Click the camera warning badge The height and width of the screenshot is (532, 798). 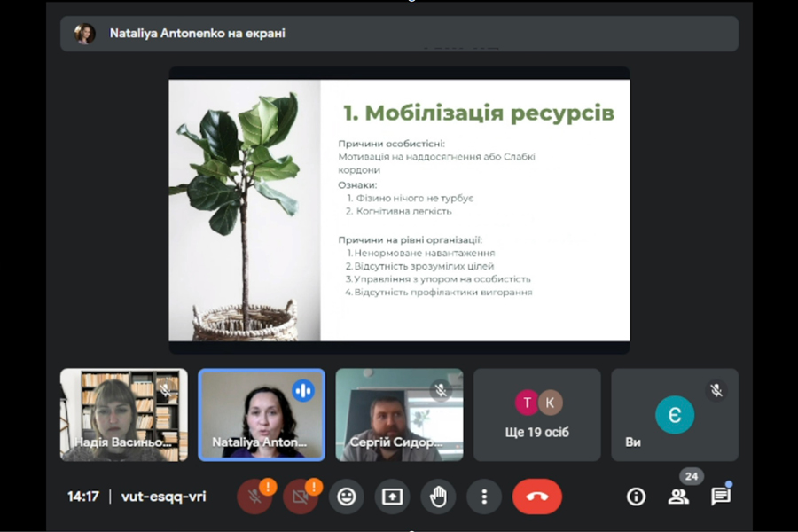pyautogui.click(x=314, y=486)
